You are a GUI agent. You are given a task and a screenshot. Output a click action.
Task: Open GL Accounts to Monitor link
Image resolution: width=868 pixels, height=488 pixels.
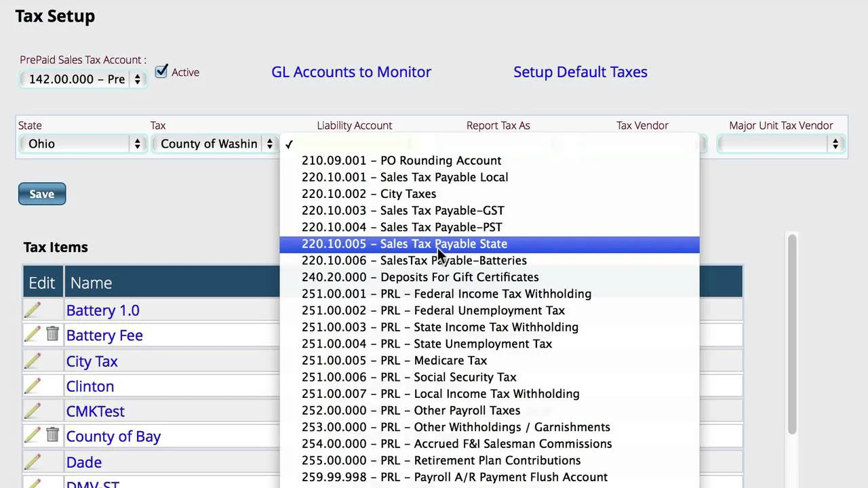pyautogui.click(x=351, y=72)
